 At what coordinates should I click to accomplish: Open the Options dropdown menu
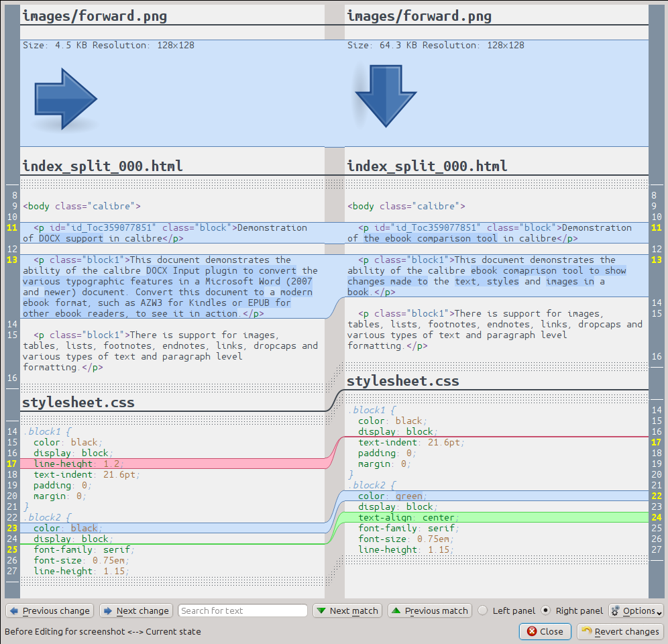click(x=636, y=611)
